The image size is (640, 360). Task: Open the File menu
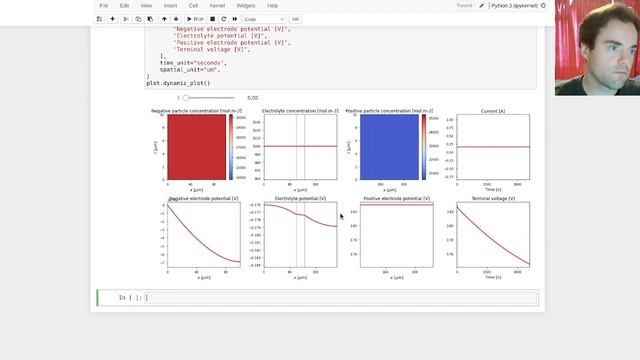(104, 6)
